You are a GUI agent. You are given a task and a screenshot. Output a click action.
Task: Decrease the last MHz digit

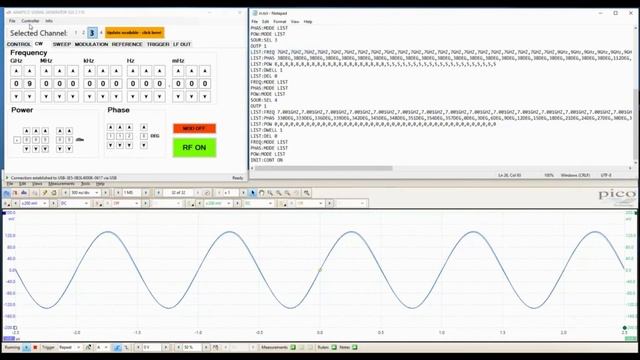pos(73,97)
